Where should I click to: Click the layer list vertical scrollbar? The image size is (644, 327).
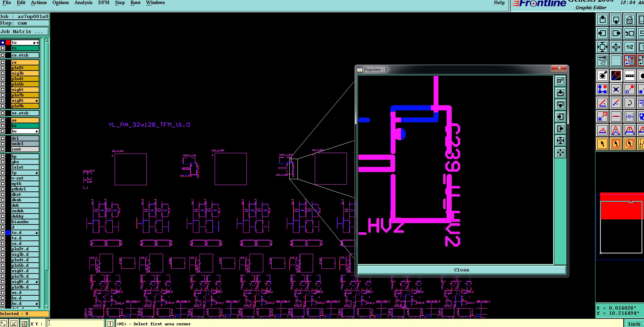47,174
